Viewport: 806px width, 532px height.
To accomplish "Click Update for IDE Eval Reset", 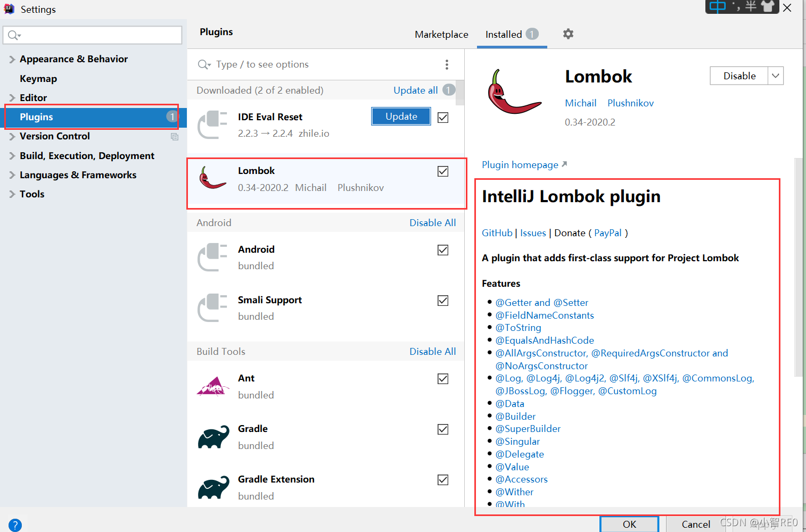I will (x=401, y=117).
